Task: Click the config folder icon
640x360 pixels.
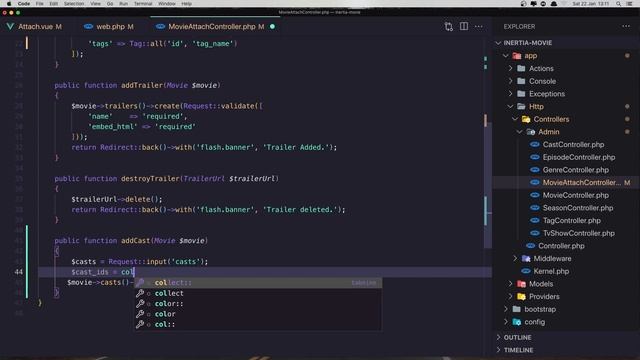Action: [x=517, y=322]
